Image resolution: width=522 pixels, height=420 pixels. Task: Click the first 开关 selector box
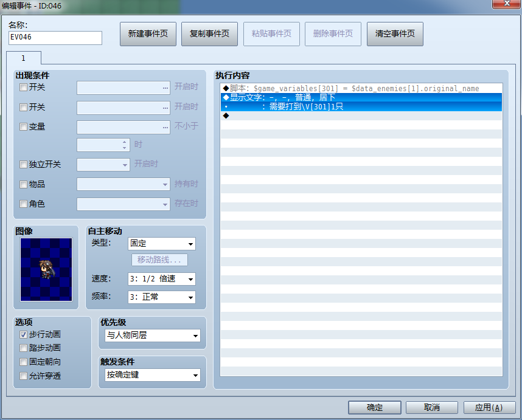pyautogui.click(x=124, y=88)
